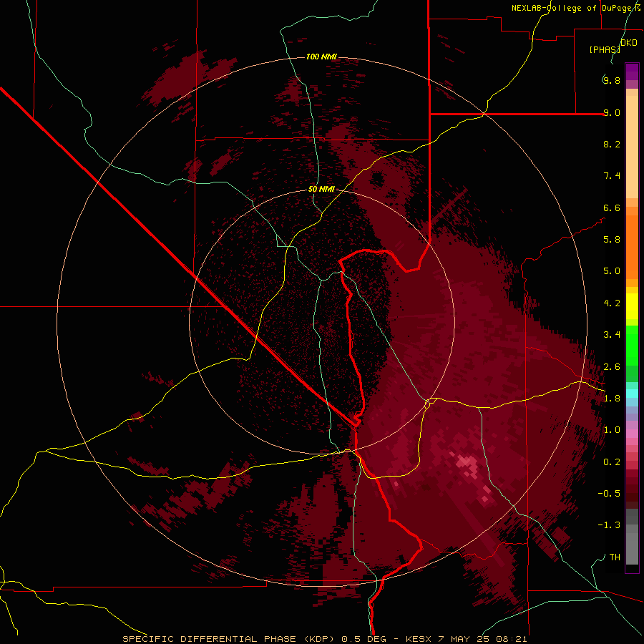Click the 100 NMI range ring label
This screenshot has height=644, width=644.
pos(321,57)
